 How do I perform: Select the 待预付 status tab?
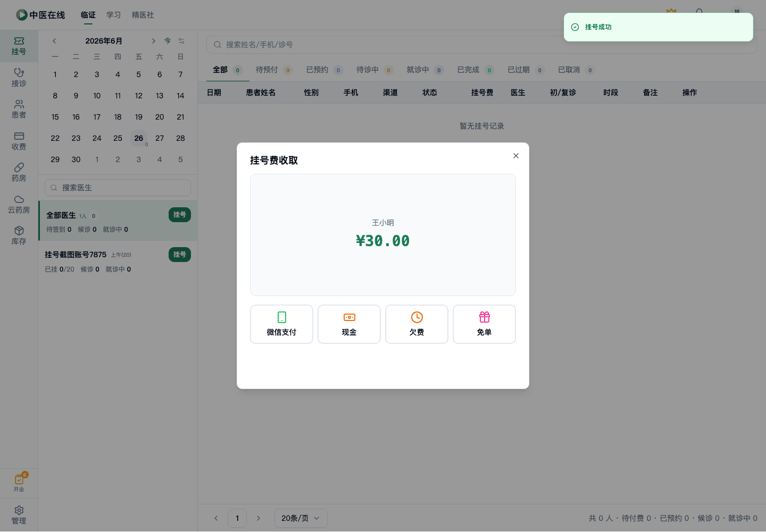pyautogui.click(x=274, y=70)
